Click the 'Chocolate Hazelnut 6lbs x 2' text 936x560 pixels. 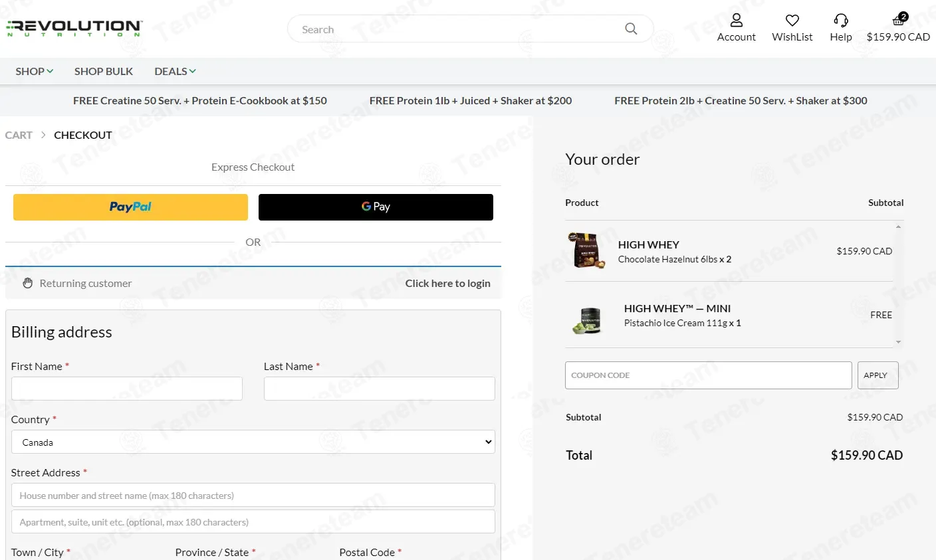coord(675,259)
